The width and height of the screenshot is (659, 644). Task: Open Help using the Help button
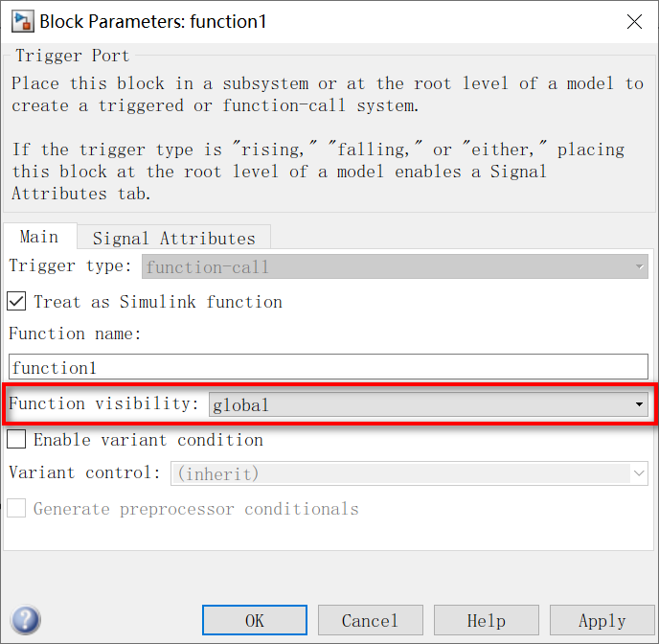coord(486,620)
